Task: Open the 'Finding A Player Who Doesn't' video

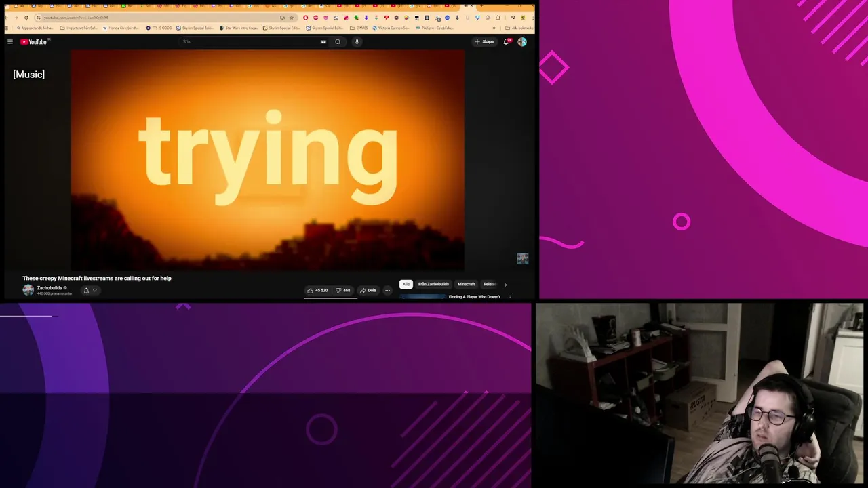Action: pos(474,297)
